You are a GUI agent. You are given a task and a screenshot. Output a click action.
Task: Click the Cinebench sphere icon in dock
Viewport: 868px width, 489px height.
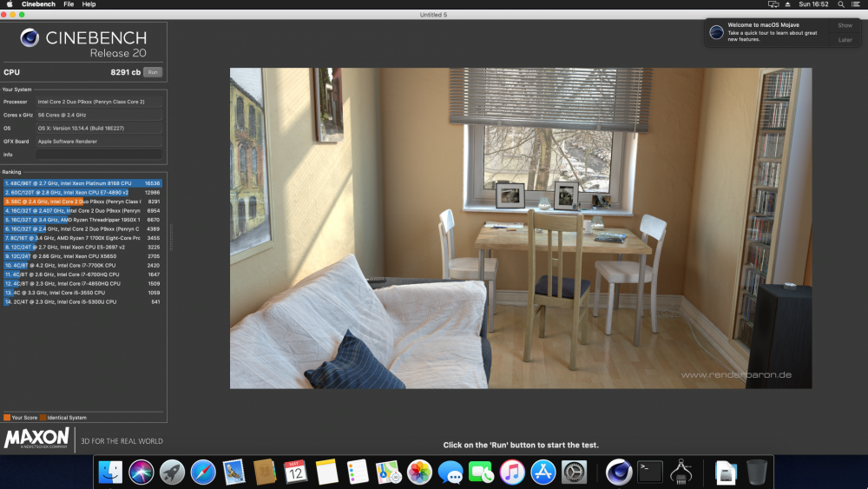point(619,472)
